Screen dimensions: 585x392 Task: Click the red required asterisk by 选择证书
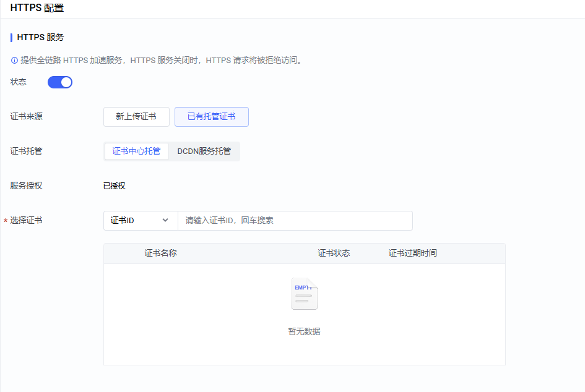(x=6, y=221)
